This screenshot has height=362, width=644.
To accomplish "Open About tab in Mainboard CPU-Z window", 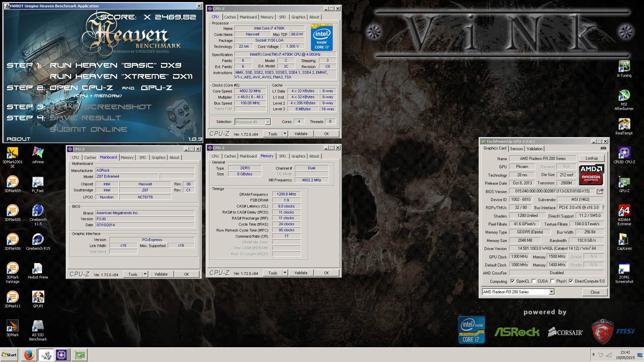I will [x=174, y=158].
